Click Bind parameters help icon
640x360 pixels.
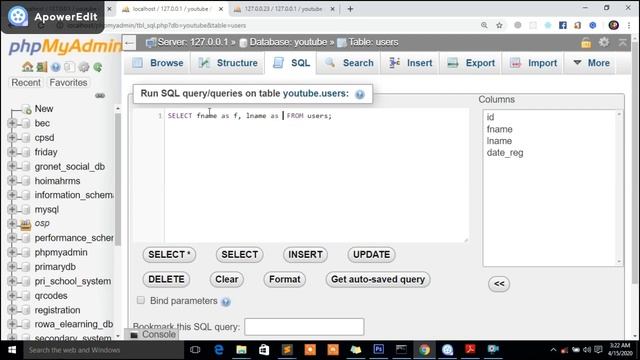click(x=226, y=302)
